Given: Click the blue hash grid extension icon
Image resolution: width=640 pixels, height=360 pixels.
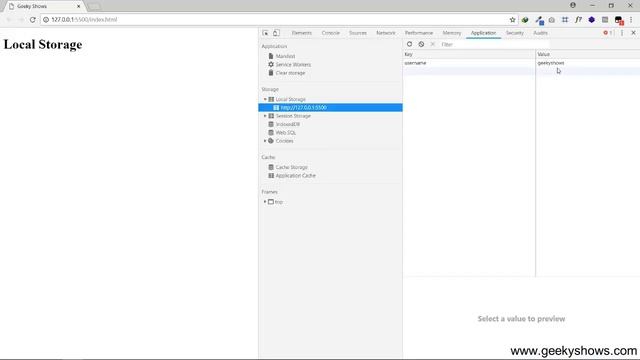Looking at the screenshot, I should [565, 20].
